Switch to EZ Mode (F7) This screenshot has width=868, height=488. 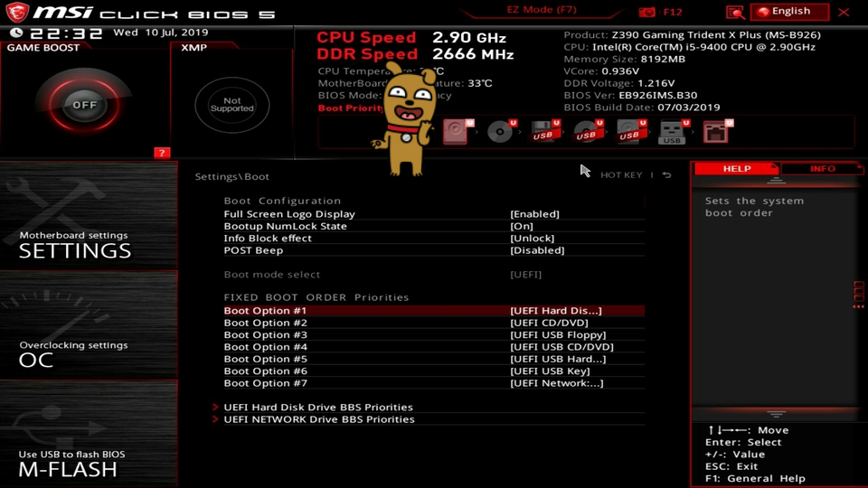542,10
